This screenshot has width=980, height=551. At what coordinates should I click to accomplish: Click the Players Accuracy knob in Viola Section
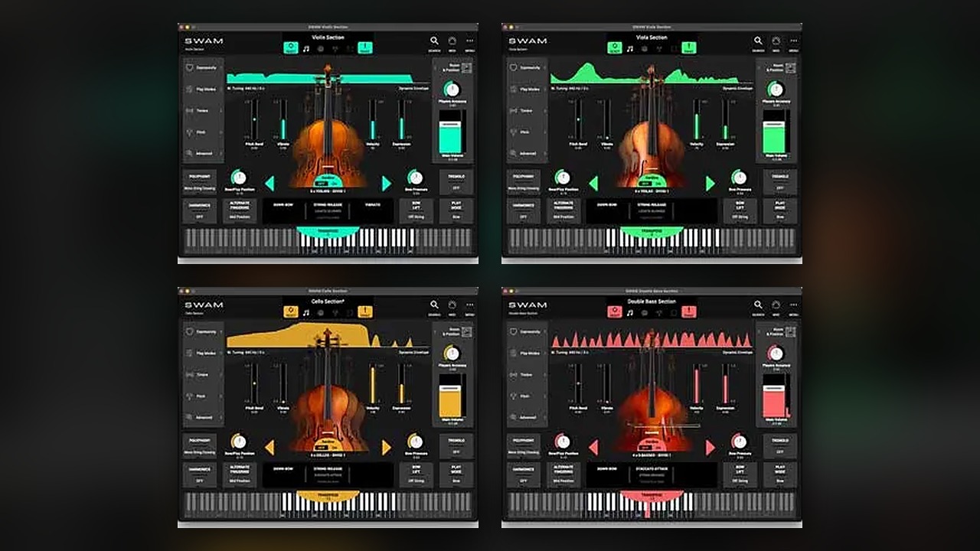pyautogui.click(x=776, y=90)
